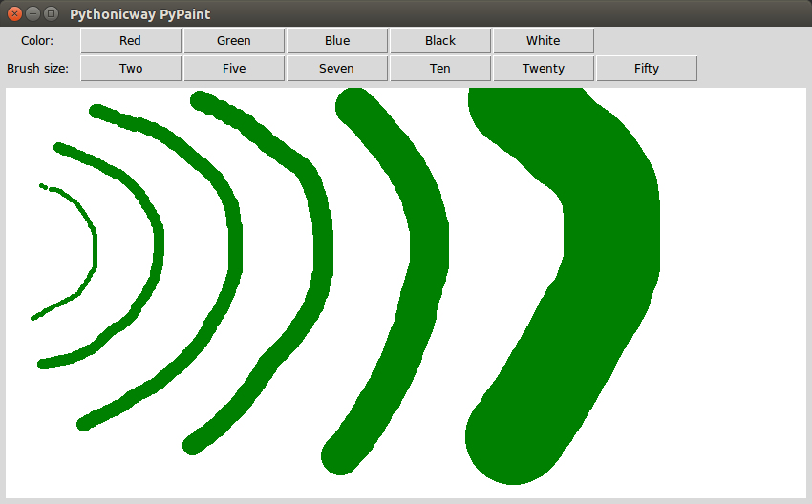The width and height of the screenshot is (812, 504).
Task: Select the Seven brush size
Action: click(336, 69)
